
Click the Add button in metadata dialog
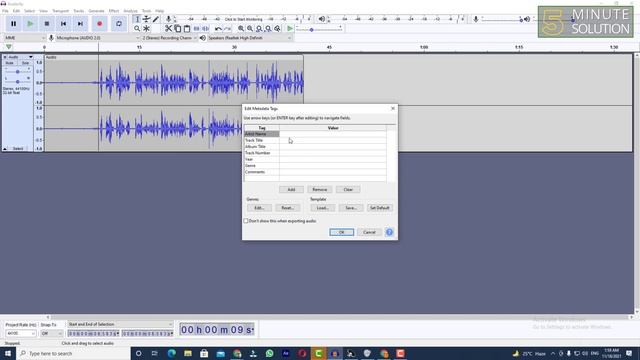[291, 189]
